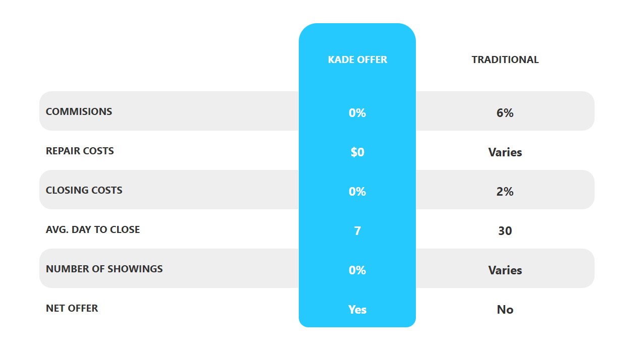Click the TRADITIONAL column header
The height and width of the screenshot is (353, 644).
tap(505, 60)
